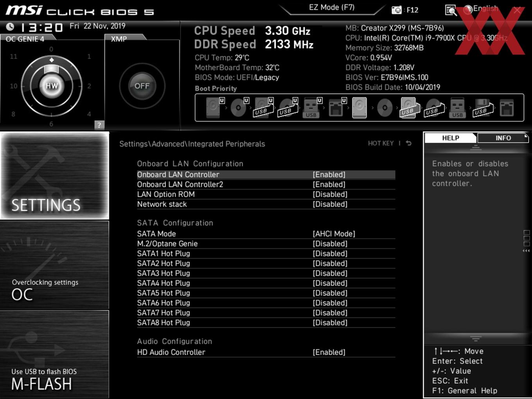Switch to the INFO tab
The image size is (532, 399).
(x=503, y=138)
